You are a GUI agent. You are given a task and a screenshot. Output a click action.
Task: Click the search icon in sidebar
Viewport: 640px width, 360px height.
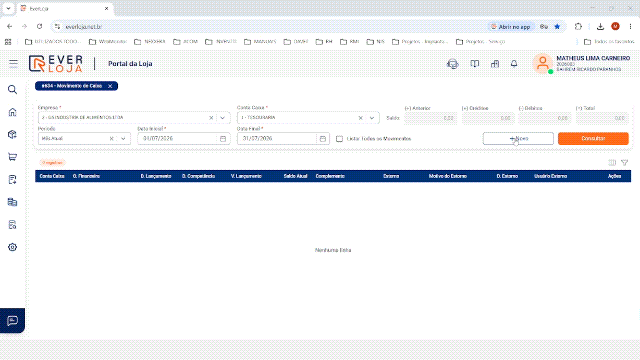point(13,89)
